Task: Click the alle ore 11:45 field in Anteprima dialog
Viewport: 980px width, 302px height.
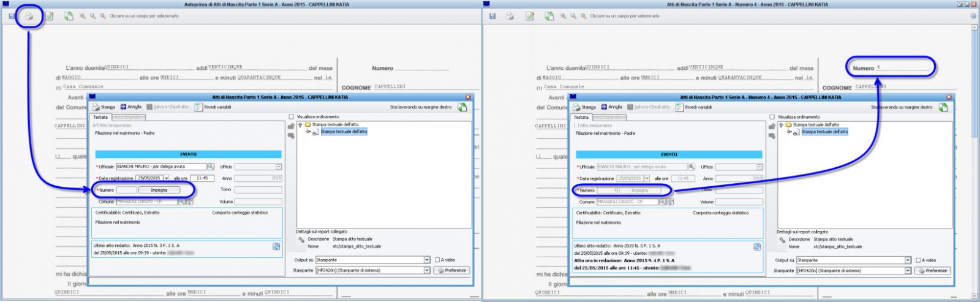Action: click(x=202, y=178)
